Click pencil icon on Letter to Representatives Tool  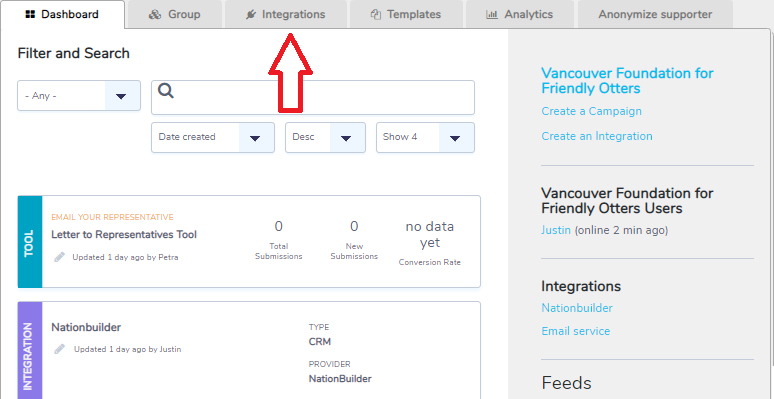pyautogui.click(x=60, y=257)
